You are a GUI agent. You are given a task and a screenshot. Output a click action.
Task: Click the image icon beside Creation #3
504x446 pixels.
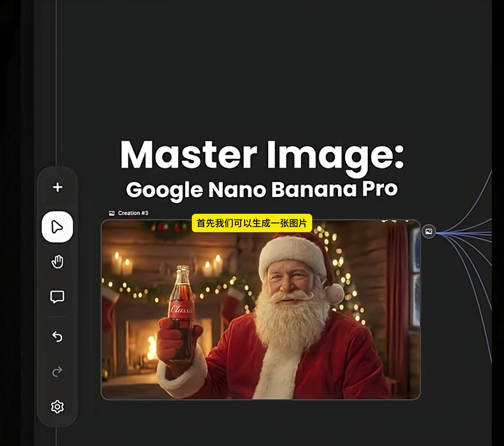112,213
